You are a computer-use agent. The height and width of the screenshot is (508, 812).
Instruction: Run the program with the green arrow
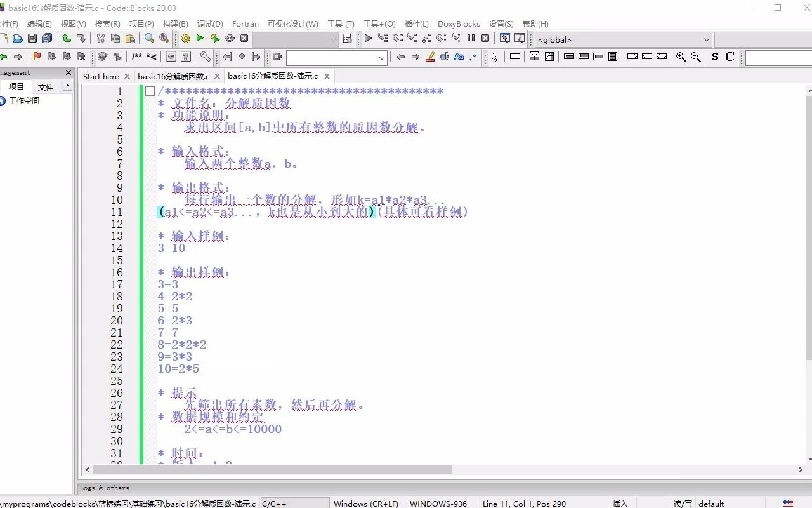coord(200,38)
